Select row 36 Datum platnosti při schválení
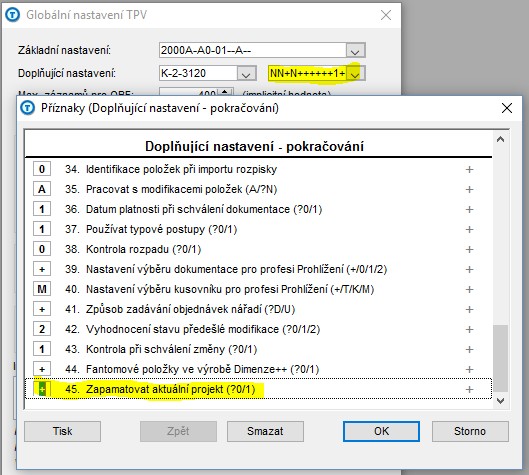Viewport: 529px width, 475px height. [x=258, y=209]
